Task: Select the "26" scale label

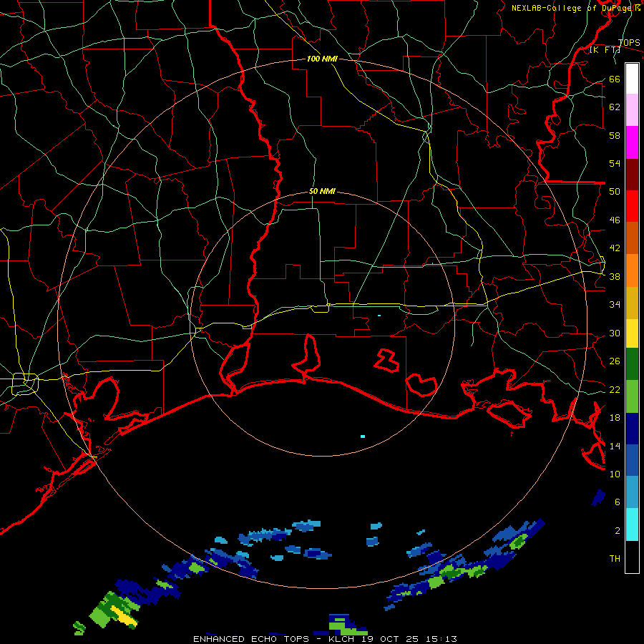Action: [615, 361]
